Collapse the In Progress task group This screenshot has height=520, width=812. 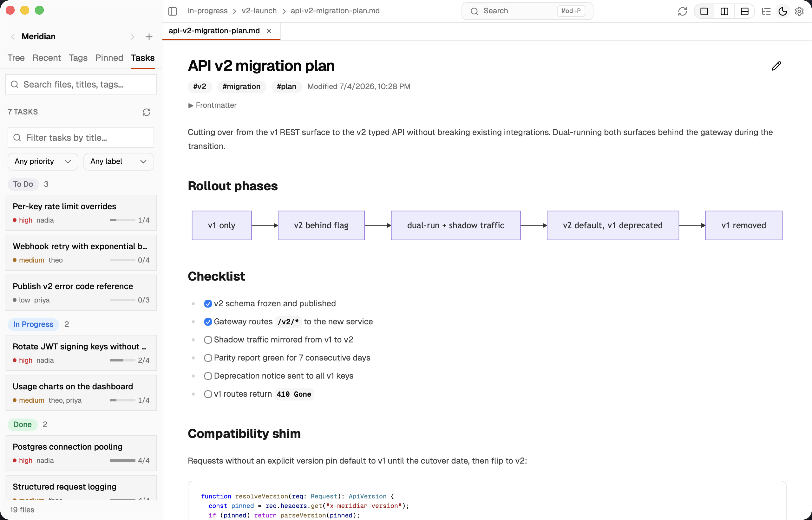click(33, 324)
